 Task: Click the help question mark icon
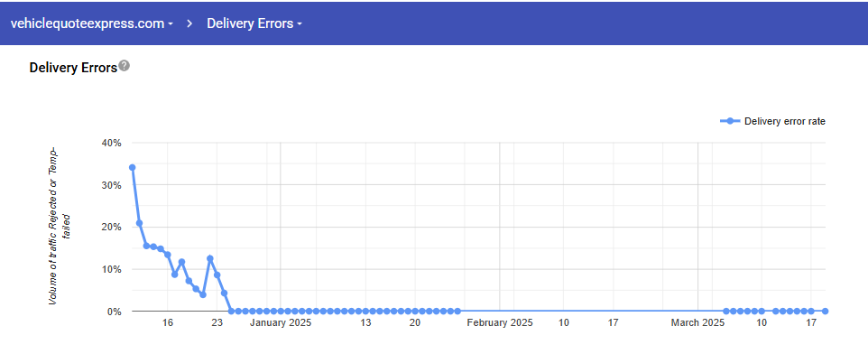pyautogui.click(x=125, y=66)
